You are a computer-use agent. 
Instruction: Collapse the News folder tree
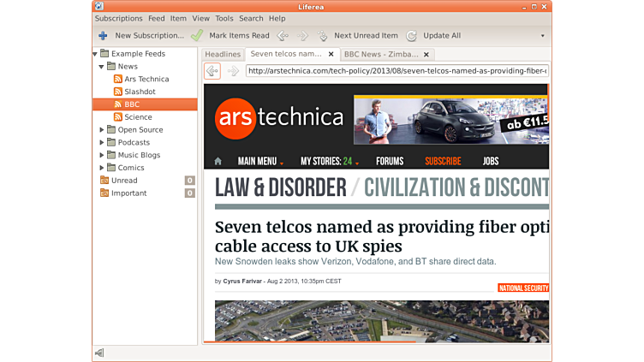coord(102,66)
